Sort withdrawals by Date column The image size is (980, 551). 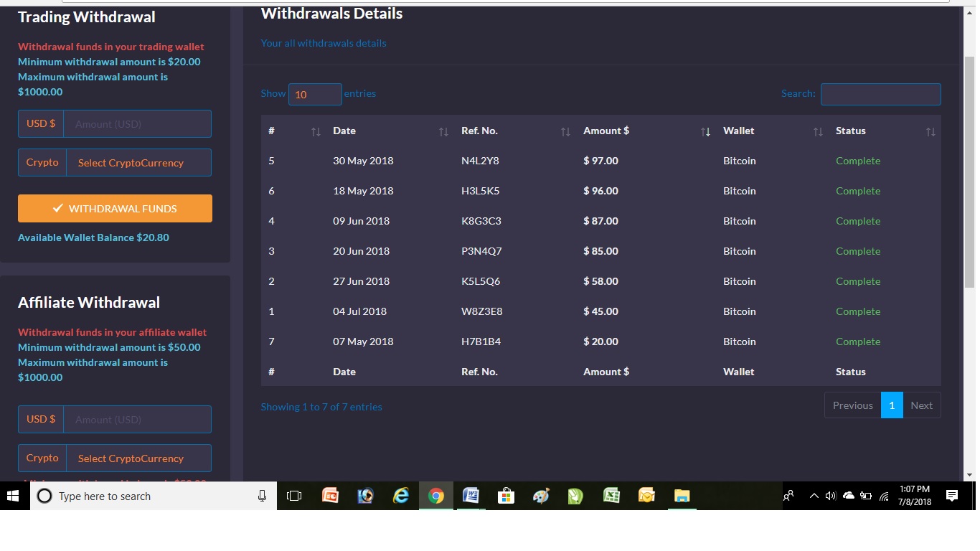click(390, 131)
